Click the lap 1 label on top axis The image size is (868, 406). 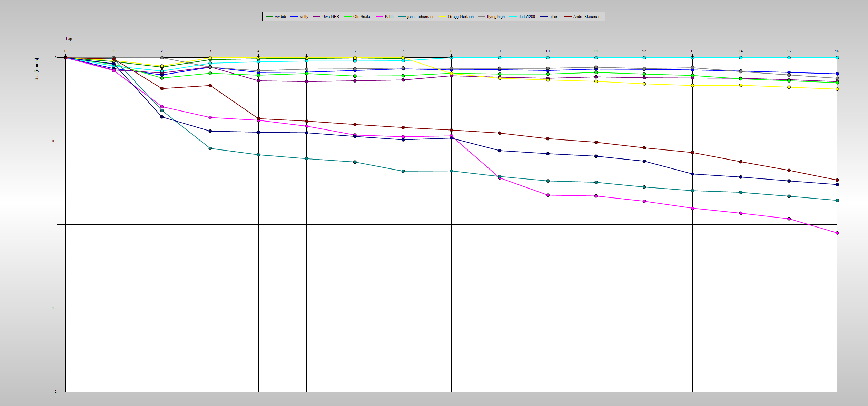click(114, 51)
